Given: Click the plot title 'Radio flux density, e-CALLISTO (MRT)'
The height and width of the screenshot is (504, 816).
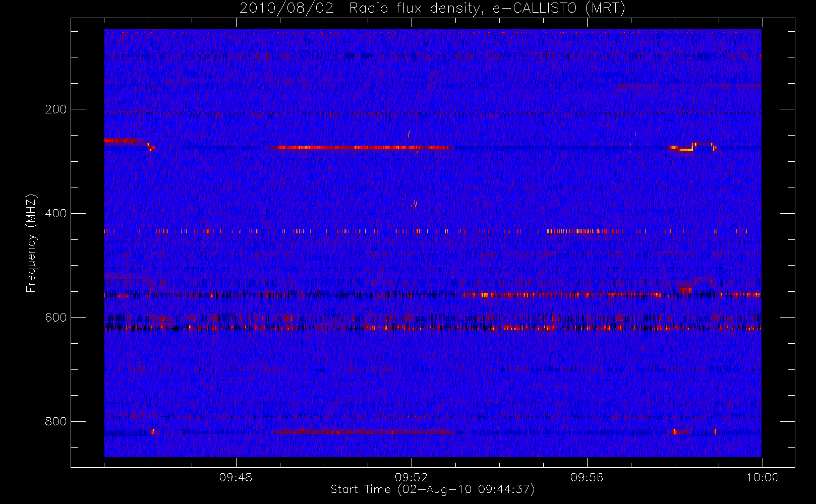Looking at the screenshot, I should (487, 9).
